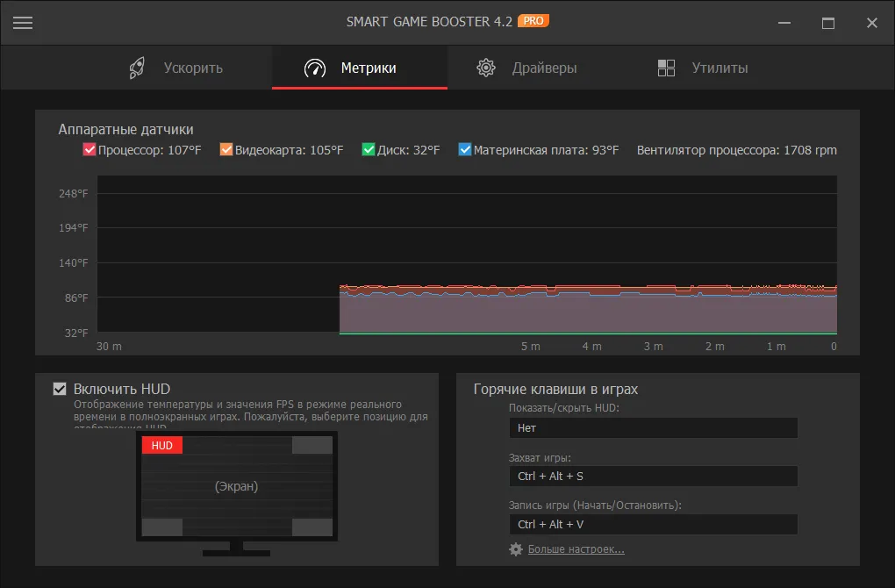Viewport: 895px width, 588px height.
Task: Toggle the Видеокарта sensor checkbox
Action: pos(226,150)
